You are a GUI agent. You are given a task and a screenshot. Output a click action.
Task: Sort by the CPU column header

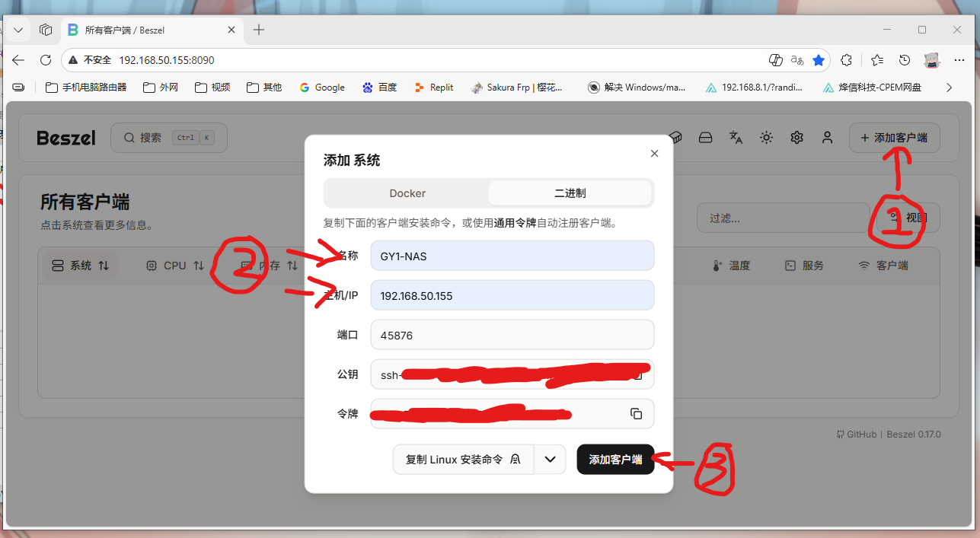tap(174, 266)
